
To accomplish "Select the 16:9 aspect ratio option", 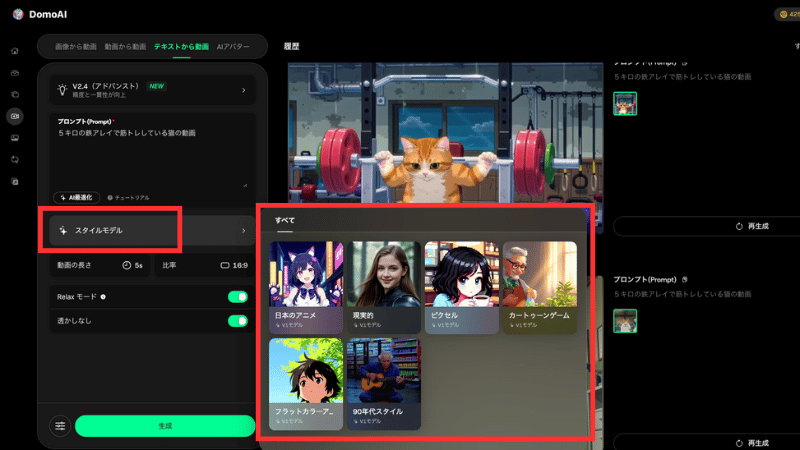I will click(234, 265).
